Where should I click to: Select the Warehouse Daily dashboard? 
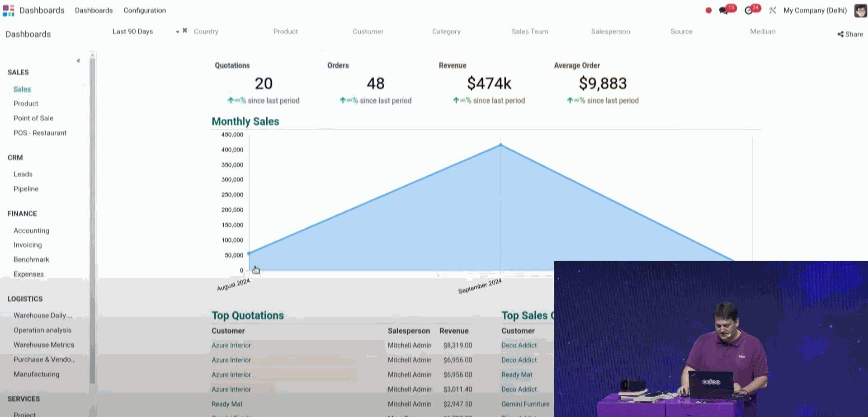pos(42,315)
